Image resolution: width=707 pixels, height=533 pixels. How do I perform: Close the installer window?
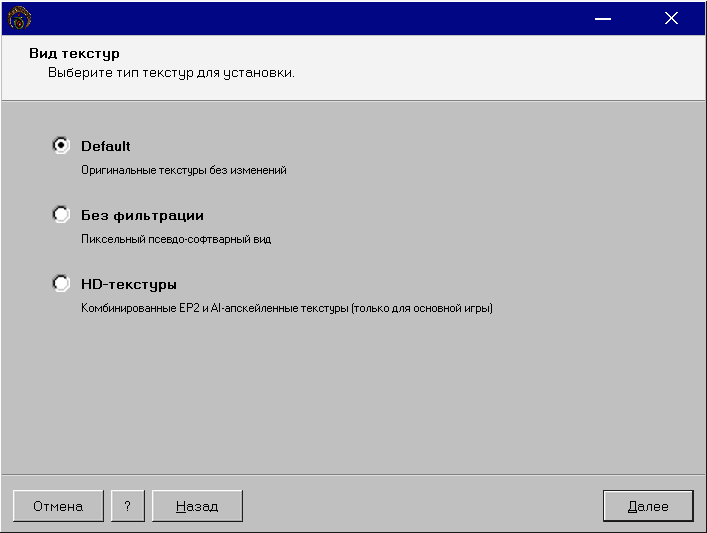[671, 18]
